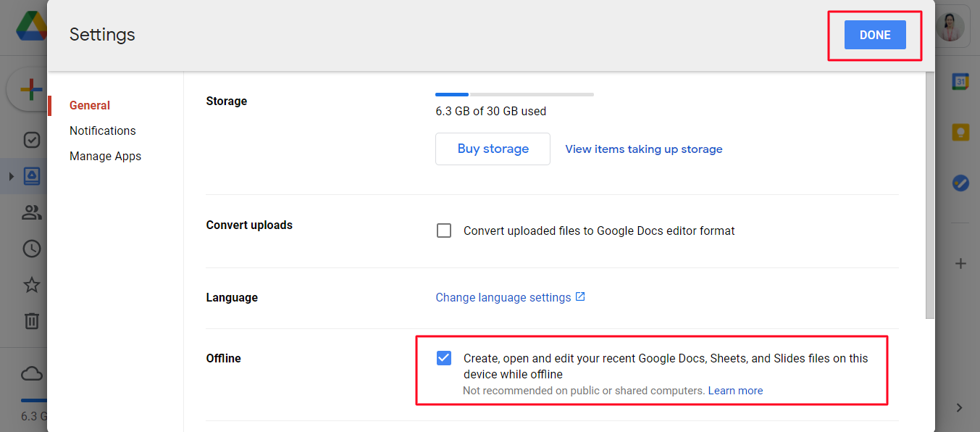Screen dimensions: 980x432
Task: Open Shared with me people icon
Action: click(x=32, y=212)
